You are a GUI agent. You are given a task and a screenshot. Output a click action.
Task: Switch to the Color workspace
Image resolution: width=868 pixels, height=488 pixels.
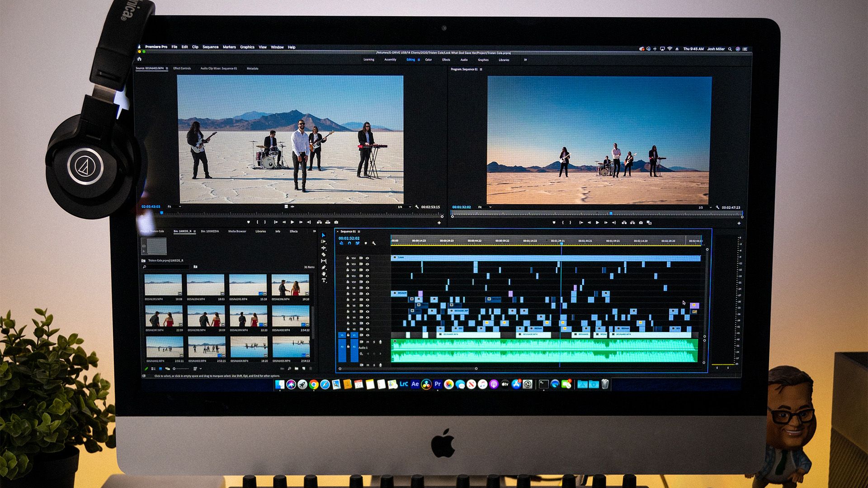428,60
